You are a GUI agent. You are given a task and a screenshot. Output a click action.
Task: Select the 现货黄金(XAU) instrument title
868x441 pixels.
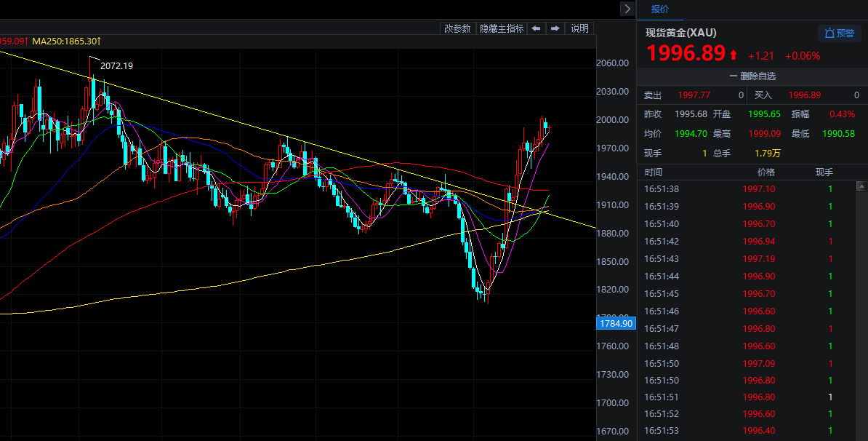click(x=680, y=33)
